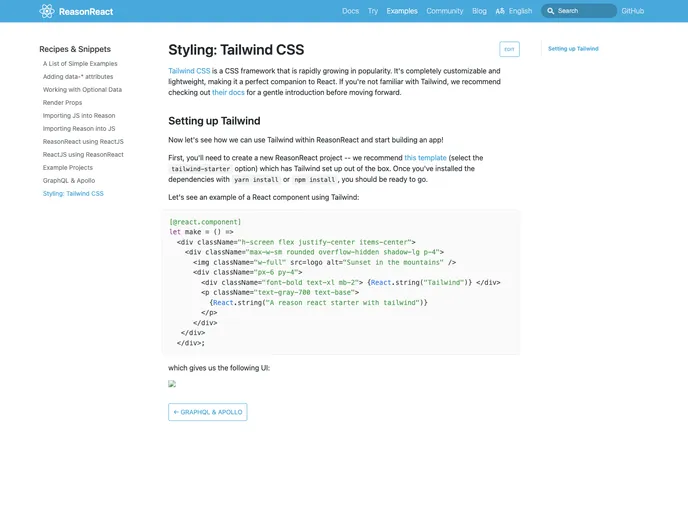Click the yarn install inline code

(256, 180)
